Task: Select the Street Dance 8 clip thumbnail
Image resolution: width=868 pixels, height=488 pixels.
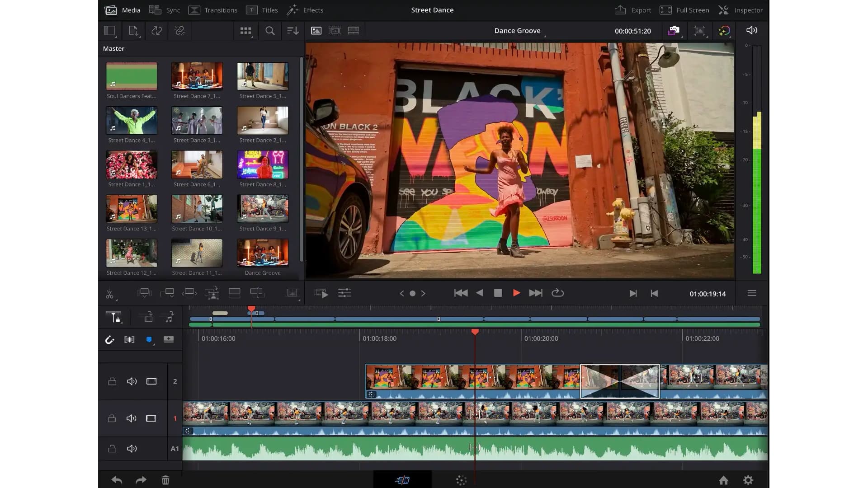Action: 262,164
